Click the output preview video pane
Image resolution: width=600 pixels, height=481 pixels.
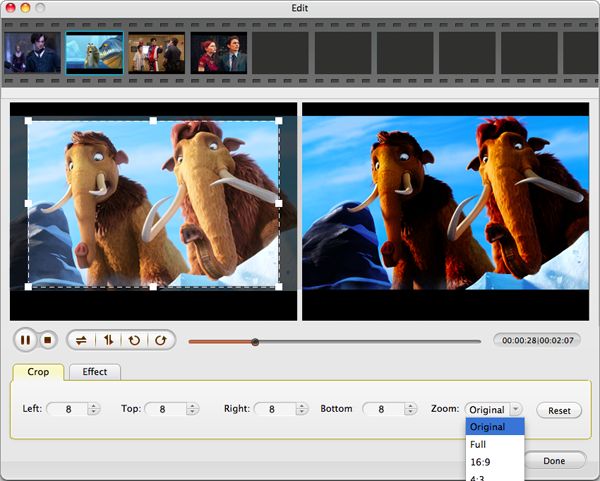445,211
